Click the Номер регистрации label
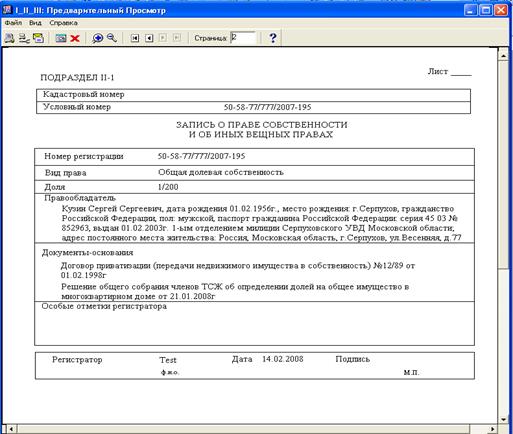Viewport: 513px width, 434px height. 84,156
